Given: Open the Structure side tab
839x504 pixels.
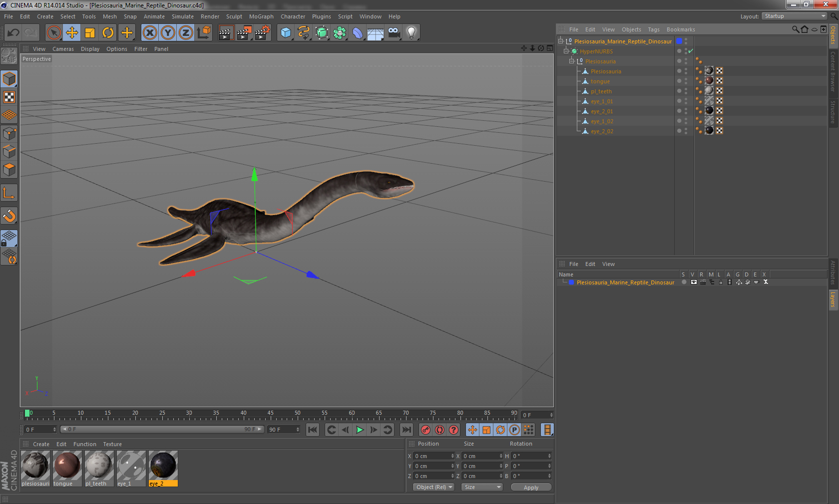Looking at the screenshot, I should tap(833, 112).
